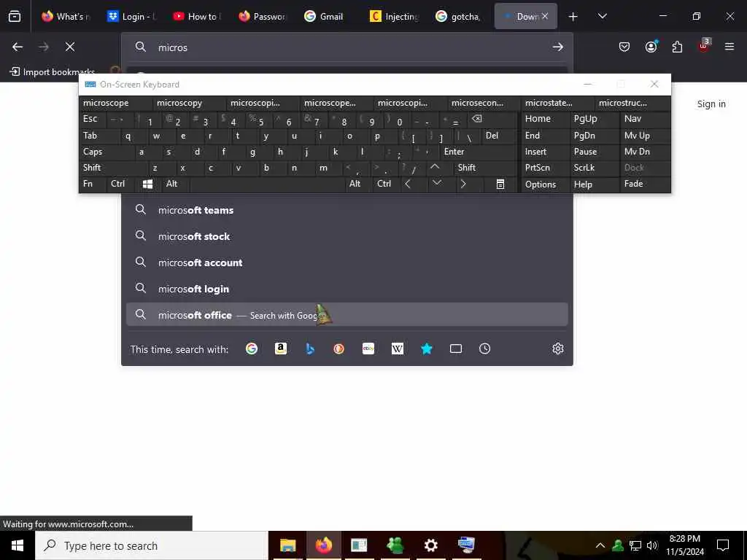Open File Explorer from taskbar
The height and width of the screenshot is (560, 747).
(287, 545)
